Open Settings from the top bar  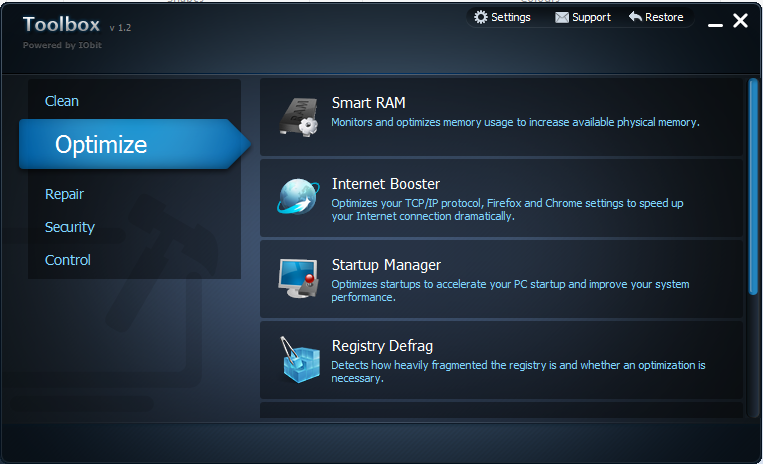510,17
